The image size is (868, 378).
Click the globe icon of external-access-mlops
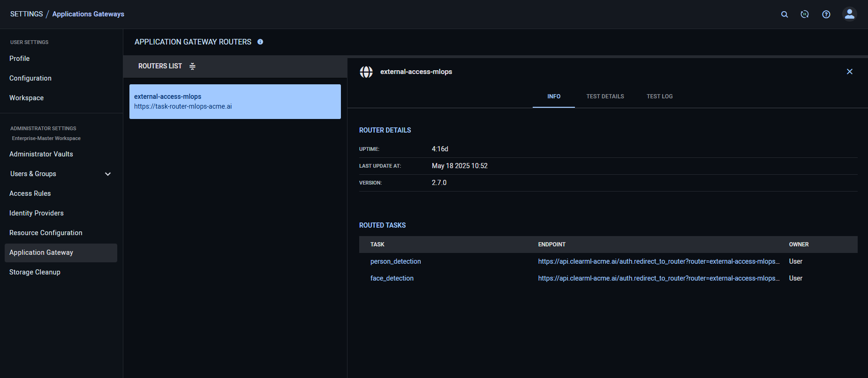click(366, 72)
